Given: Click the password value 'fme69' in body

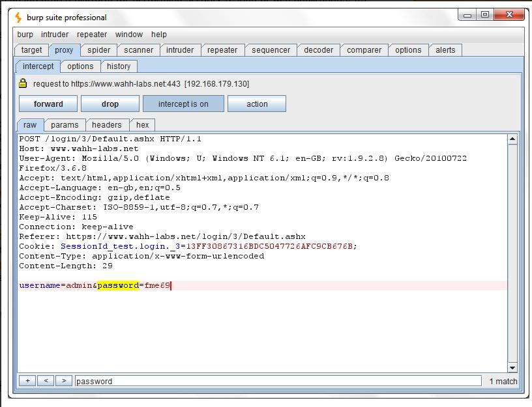Looking at the screenshot, I should coord(157,285).
